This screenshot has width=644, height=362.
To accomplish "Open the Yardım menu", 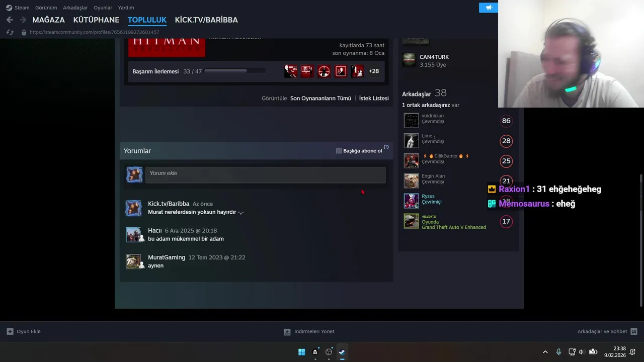I will coord(126,8).
